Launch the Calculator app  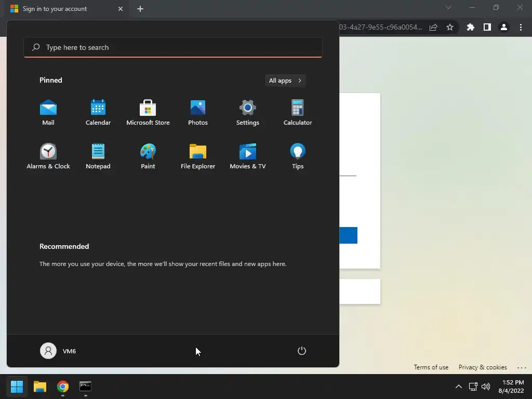298,113
